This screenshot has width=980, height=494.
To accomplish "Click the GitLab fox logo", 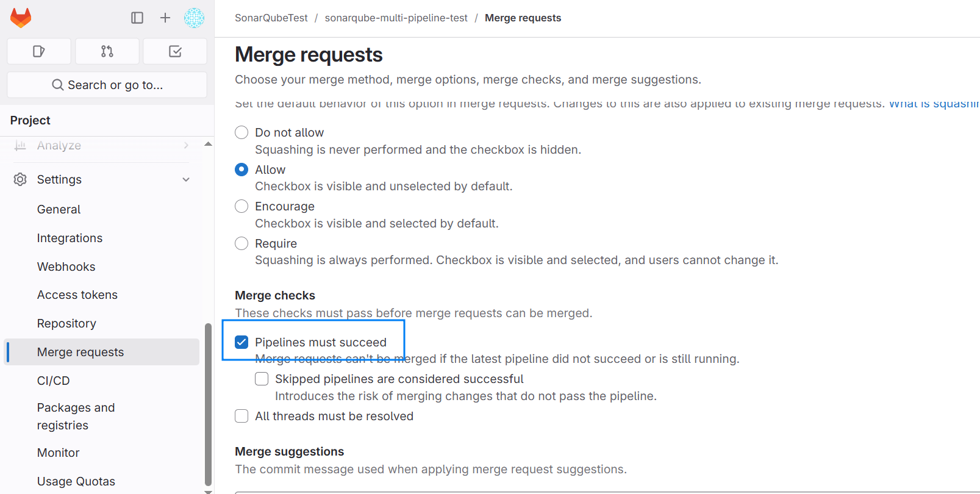I will [21, 18].
